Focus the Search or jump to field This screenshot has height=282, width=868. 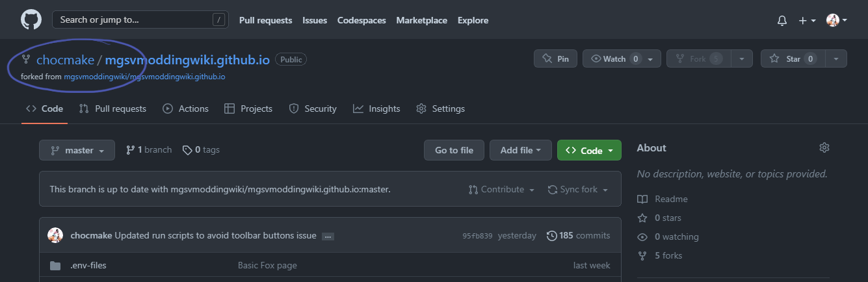(140, 19)
